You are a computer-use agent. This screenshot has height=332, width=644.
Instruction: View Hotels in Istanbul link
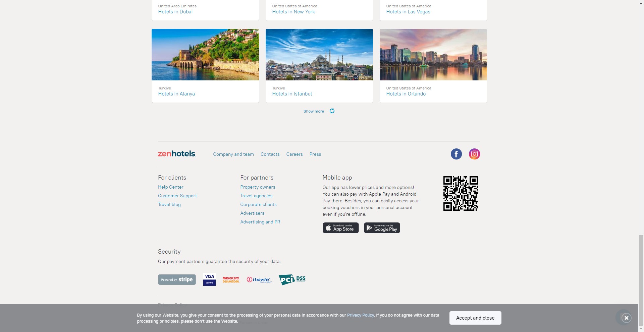pos(292,94)
